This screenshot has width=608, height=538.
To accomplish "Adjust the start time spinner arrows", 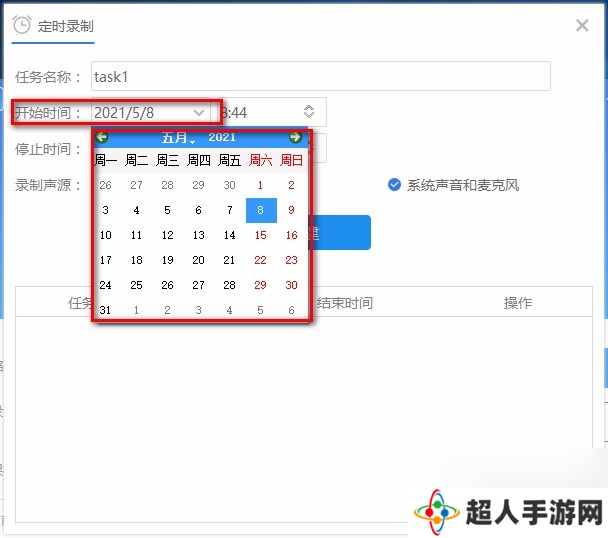I will pos(309,112).
